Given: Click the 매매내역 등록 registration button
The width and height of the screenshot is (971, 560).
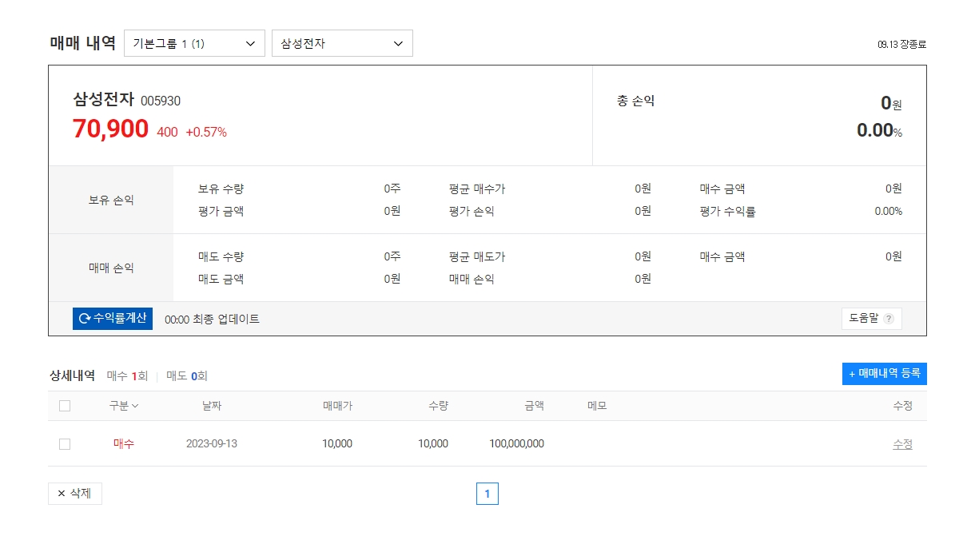Looking at the screenshot, I should 885,374.
